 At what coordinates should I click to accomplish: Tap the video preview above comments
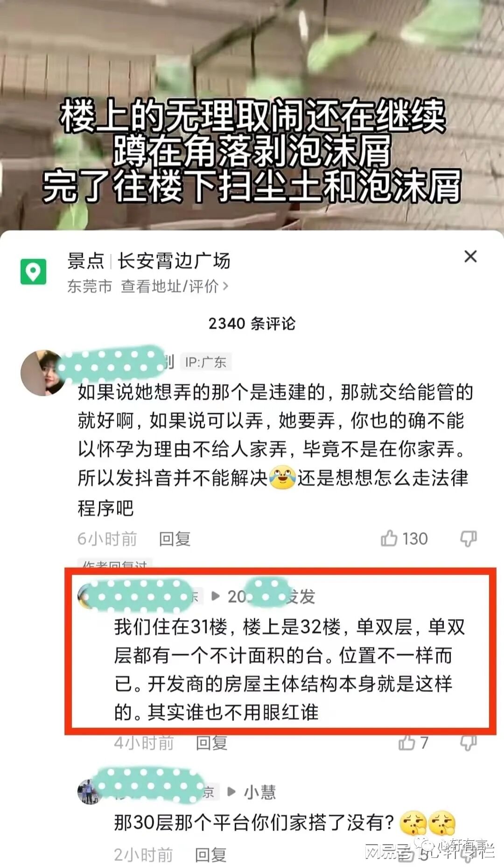click(x=252, y=114)
